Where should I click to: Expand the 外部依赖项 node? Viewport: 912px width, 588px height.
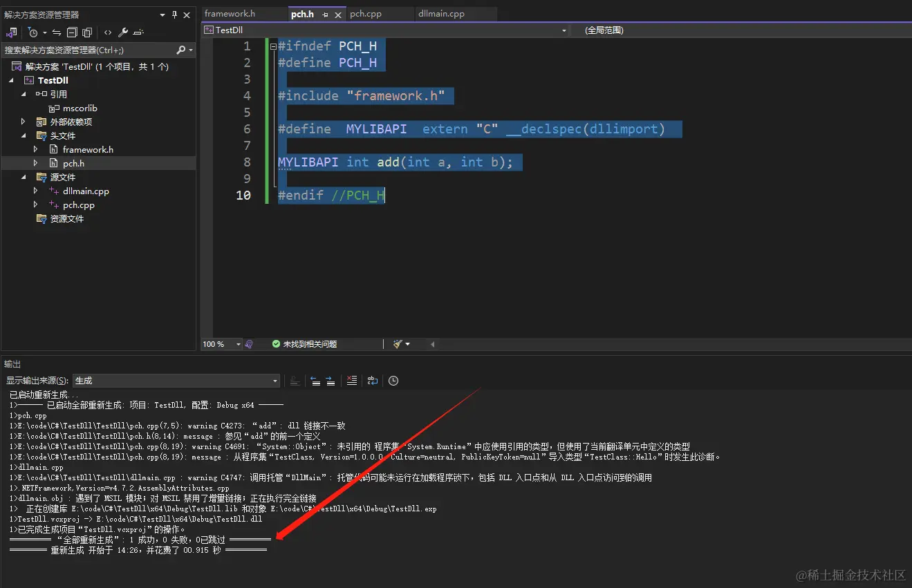[x=24, y=122]
